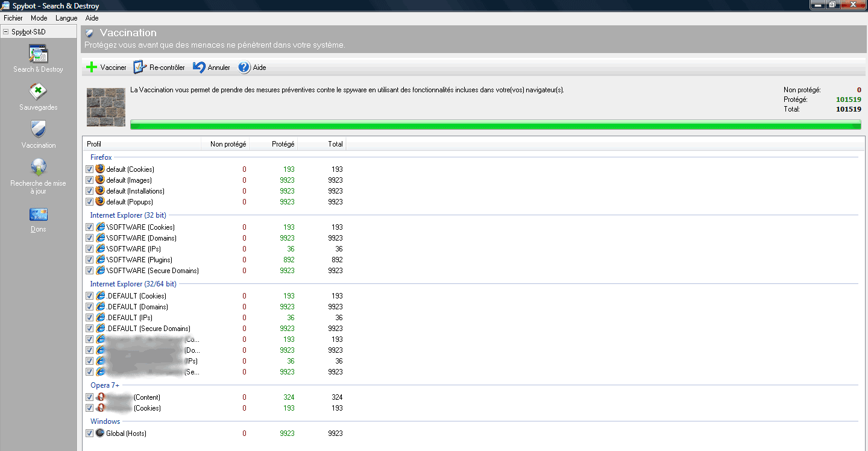Uncheck .DEFAULT (IPs) checkbox
Screen dimensions: 868x451
[x=89, y=318]
